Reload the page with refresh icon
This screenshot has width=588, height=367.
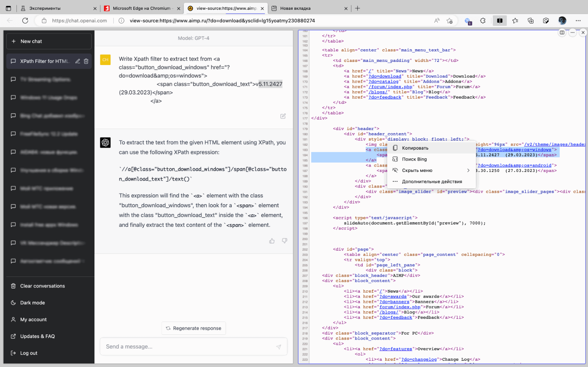point(25,21)
